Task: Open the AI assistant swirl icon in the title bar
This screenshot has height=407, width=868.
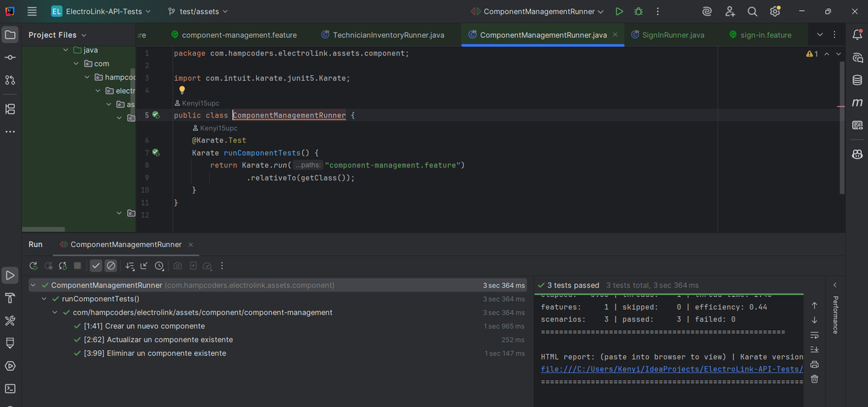Action: (x=707, y=12)
